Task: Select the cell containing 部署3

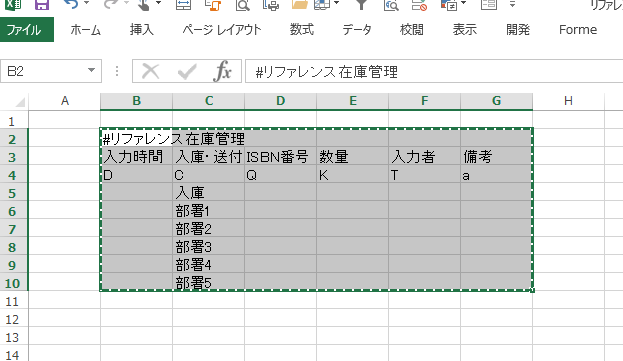Action: click(x=209, y=247)
